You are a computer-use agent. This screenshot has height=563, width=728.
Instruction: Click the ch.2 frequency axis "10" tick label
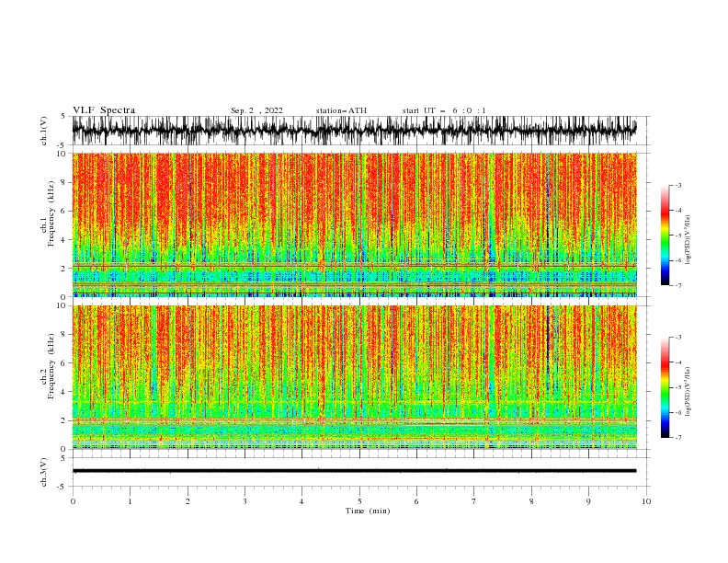pos(62,305)
